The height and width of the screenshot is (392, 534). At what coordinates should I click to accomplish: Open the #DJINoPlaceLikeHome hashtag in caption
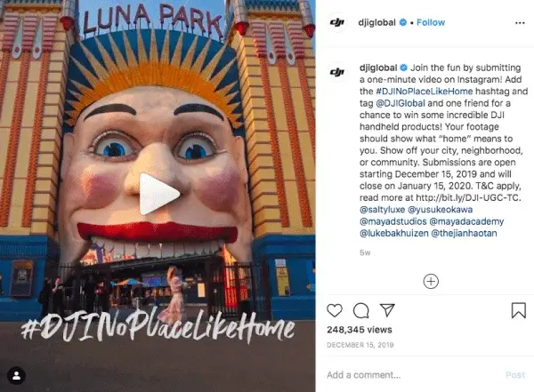point(425,92)
